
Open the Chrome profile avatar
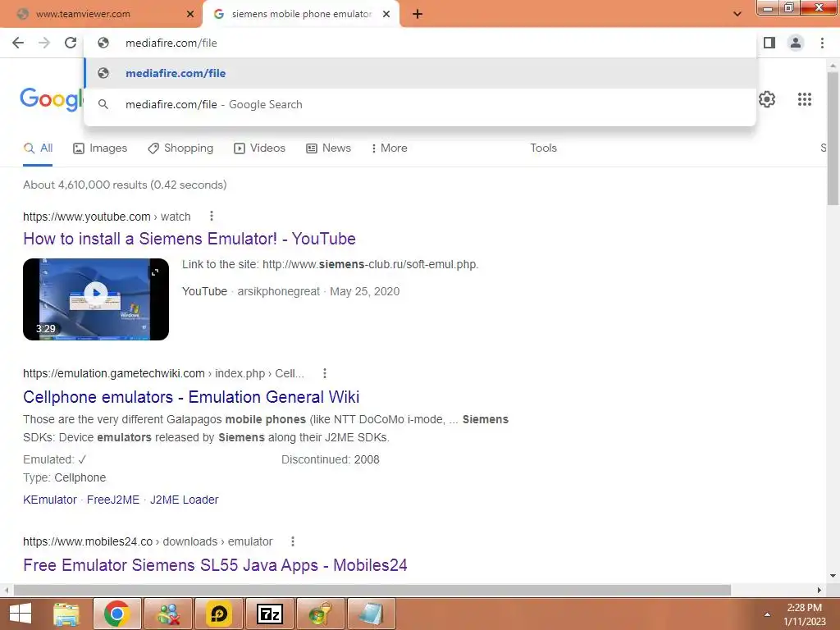(796, 43)
